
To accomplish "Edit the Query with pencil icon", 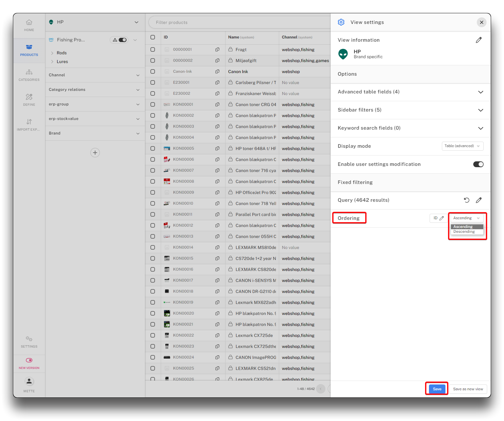I will tap(478, 200).
